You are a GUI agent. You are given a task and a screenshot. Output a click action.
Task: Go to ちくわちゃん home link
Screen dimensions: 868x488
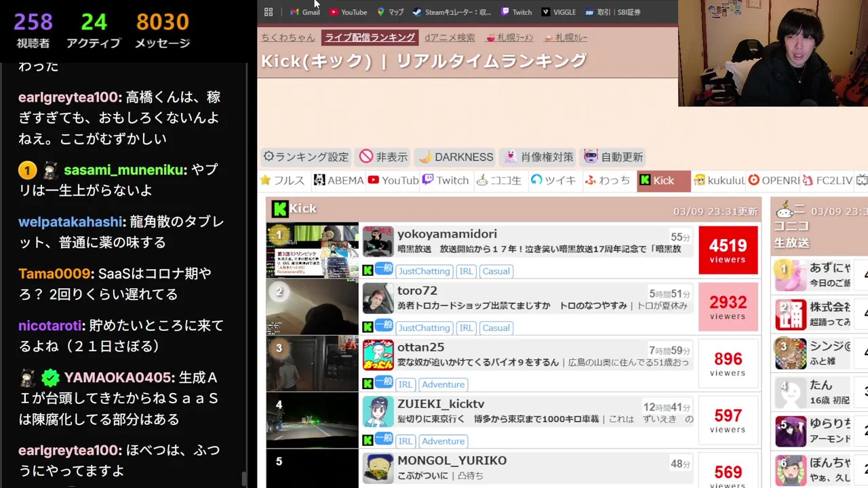tap(288, 37)
